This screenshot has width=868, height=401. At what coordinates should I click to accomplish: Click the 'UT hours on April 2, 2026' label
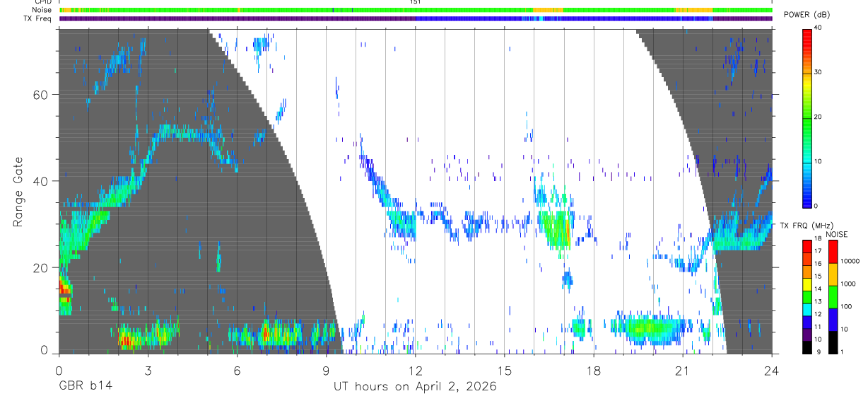(x=416, y=387)
